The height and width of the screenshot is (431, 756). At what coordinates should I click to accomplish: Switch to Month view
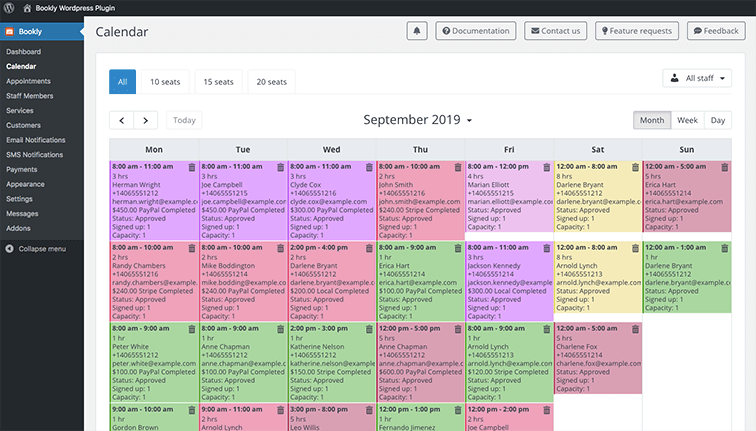pyautogui.click(x=652, y=120)
